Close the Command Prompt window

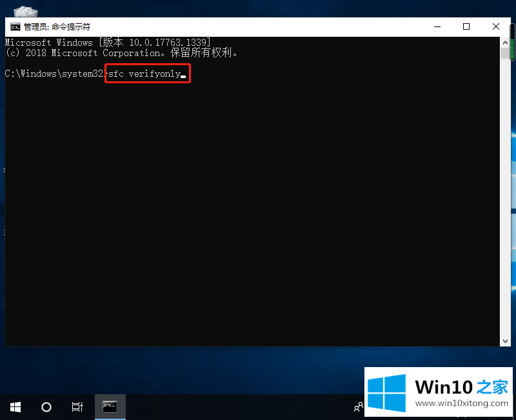point(495,26)
